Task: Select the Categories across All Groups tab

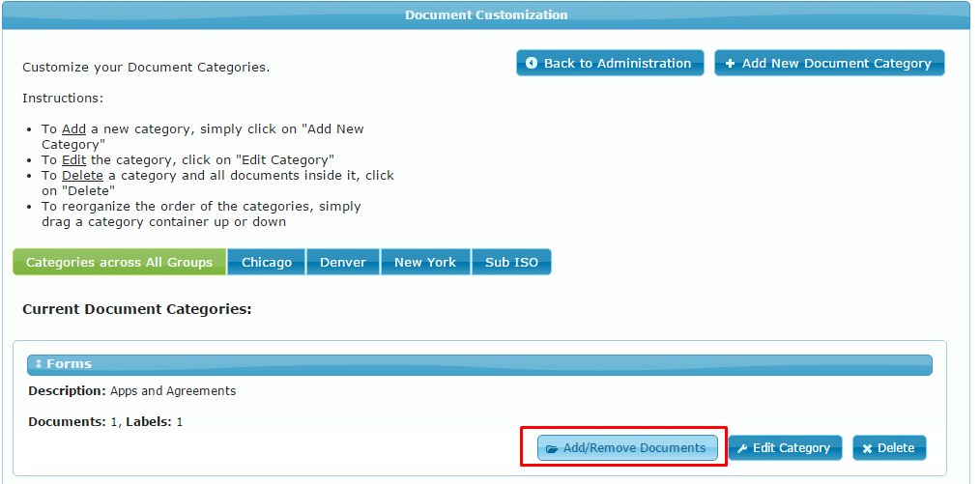Action: tap(119, 263)
